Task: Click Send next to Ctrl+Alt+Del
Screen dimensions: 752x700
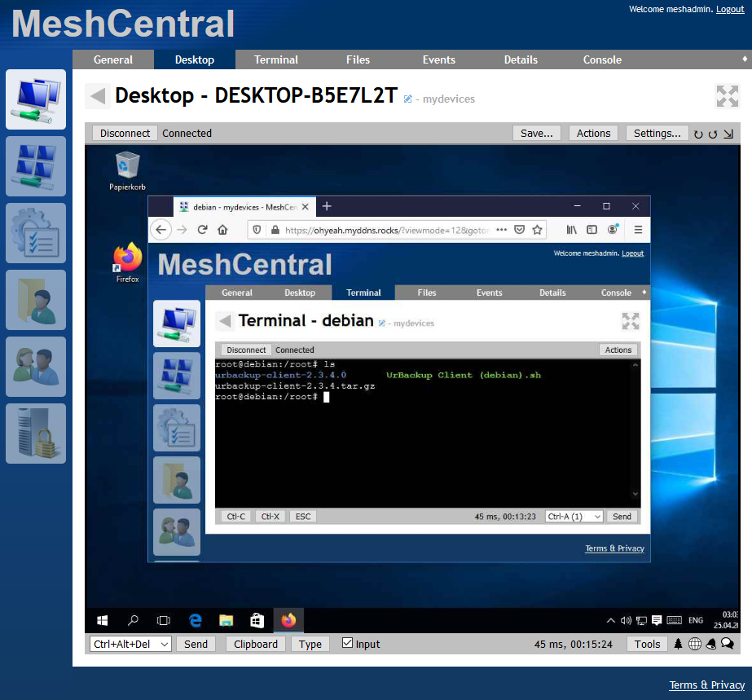Action: pyautogui.click(x=196, y=644)
